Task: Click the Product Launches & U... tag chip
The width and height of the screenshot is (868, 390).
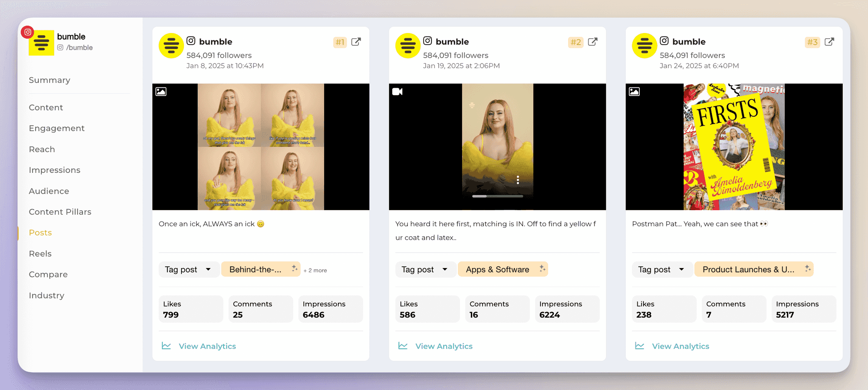Action: coord(754,269)
